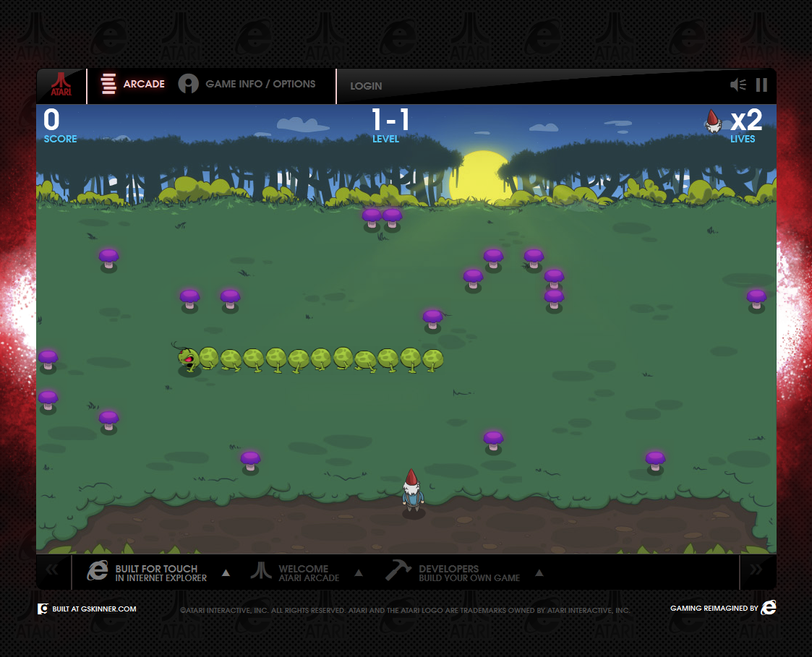Screen dimensions: 812x657
Task: Click the Internet Explorer icon in footer bar
Action: click(x=98, y=571)
